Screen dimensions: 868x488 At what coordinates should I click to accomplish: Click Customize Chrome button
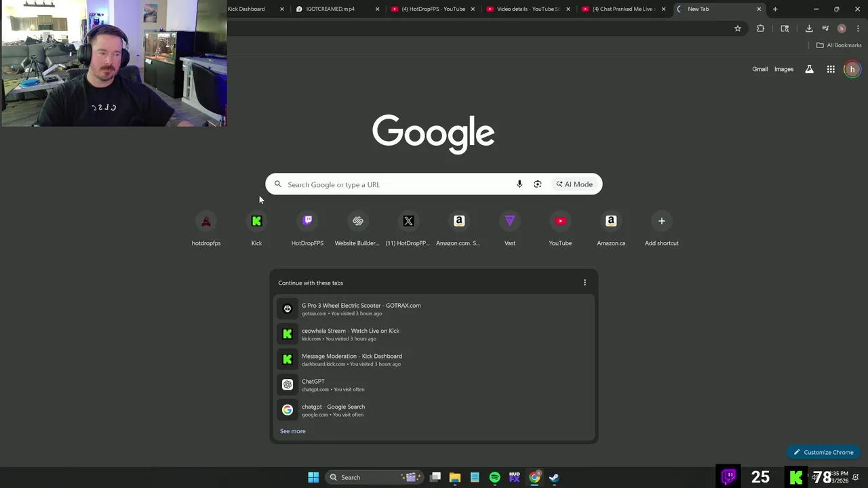pos(824,452)
